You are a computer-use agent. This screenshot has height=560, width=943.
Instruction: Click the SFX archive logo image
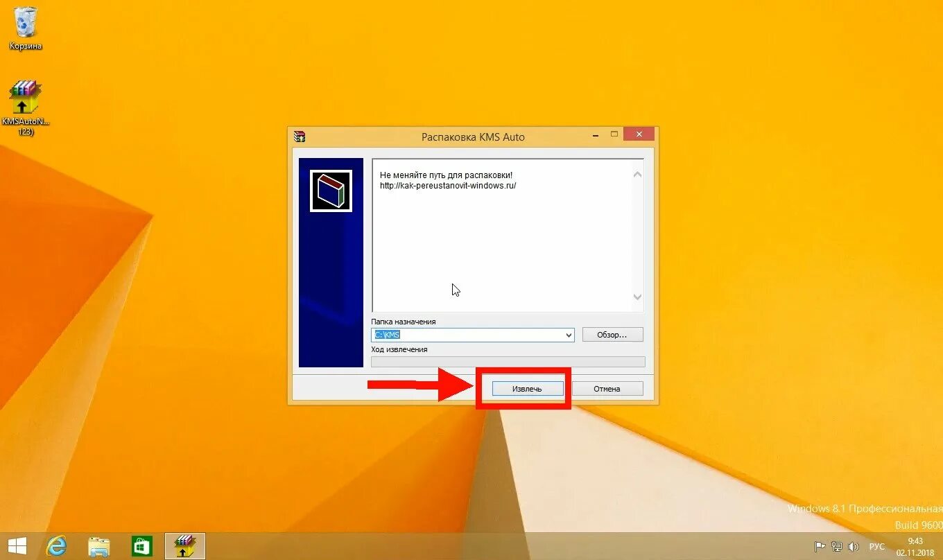coord(331,191)
